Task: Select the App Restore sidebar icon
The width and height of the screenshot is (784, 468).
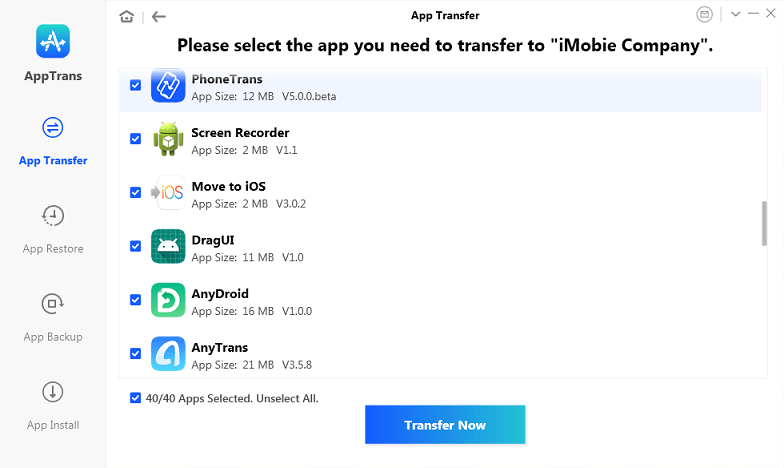Action: click(52, 216)
